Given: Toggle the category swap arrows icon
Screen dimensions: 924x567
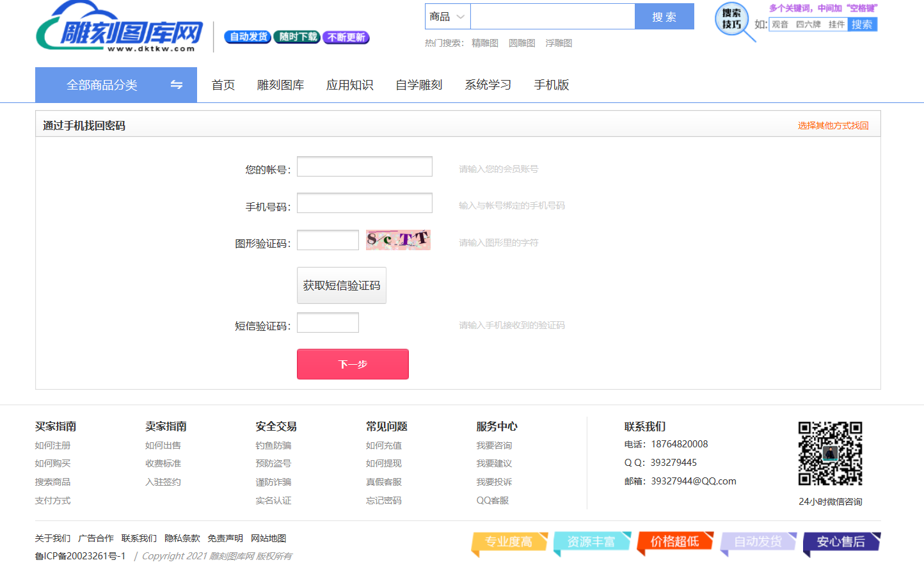Looking at the screenshot, I should [177, 84].
